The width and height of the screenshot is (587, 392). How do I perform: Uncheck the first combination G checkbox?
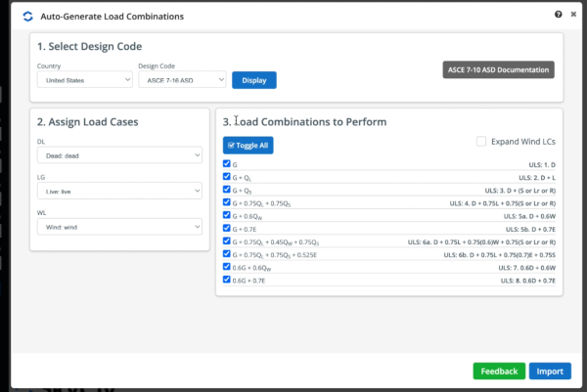227,164
